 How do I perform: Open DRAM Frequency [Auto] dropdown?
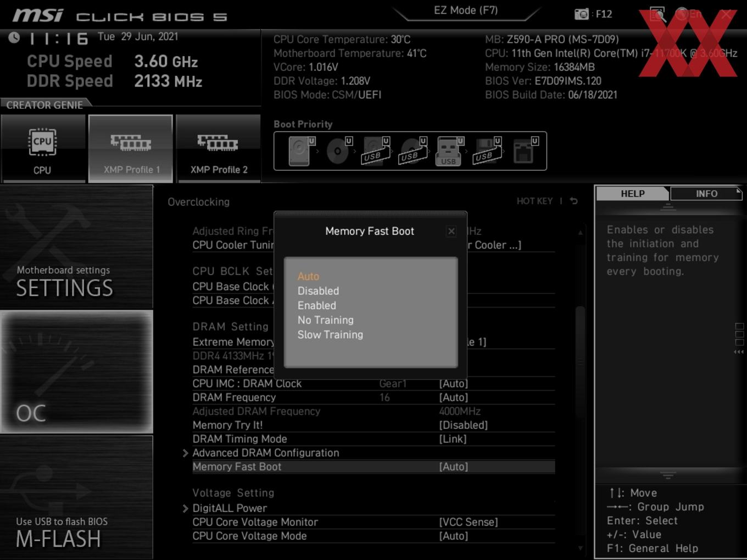pyautogui.click(x=453, y=397)
